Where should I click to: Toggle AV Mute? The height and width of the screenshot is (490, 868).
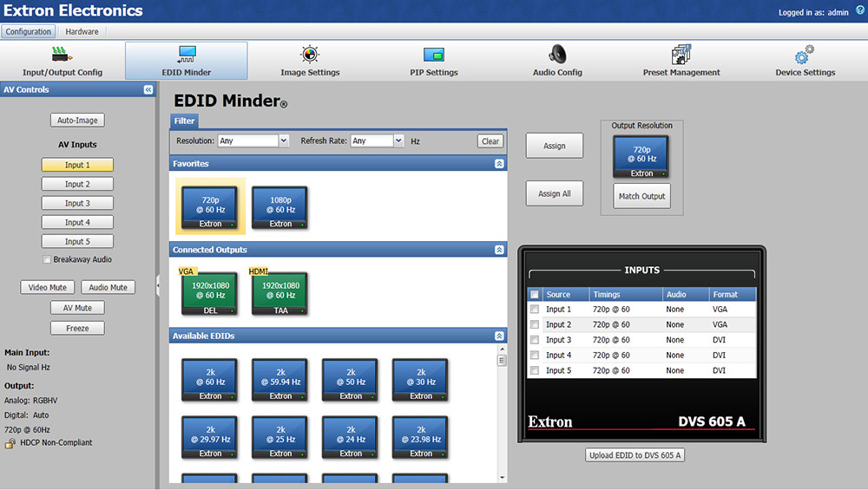77,308
